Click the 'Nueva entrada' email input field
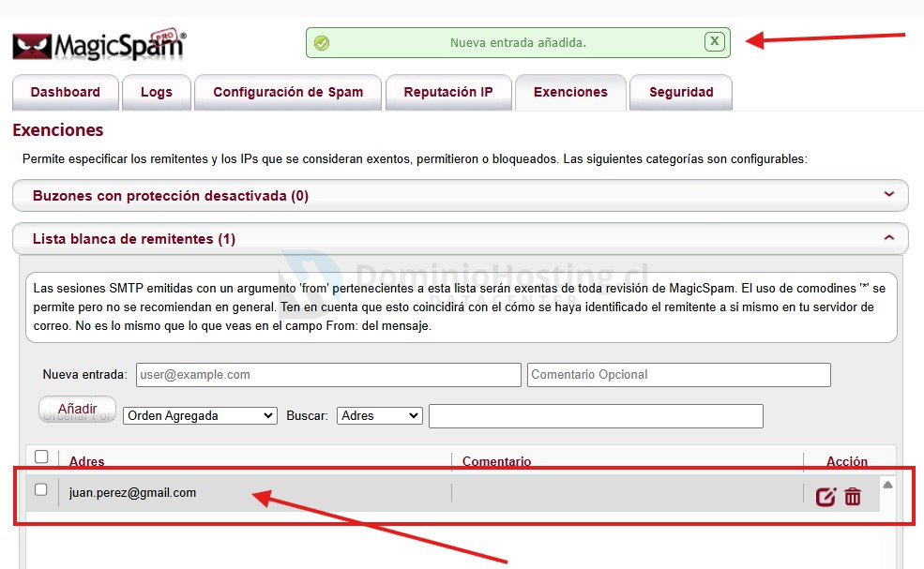Screen dimensions: 924x569 point(328,375)
